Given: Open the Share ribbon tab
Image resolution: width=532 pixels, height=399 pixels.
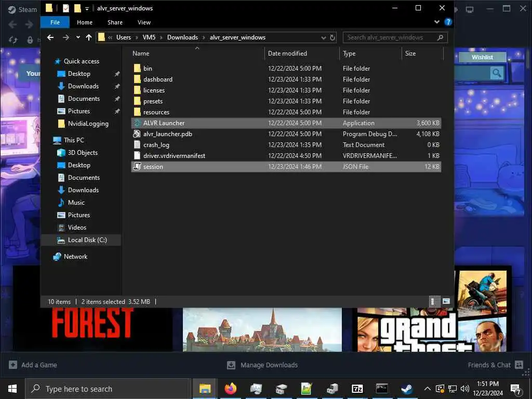Looking at the screenshot, I should pos(115,22).
